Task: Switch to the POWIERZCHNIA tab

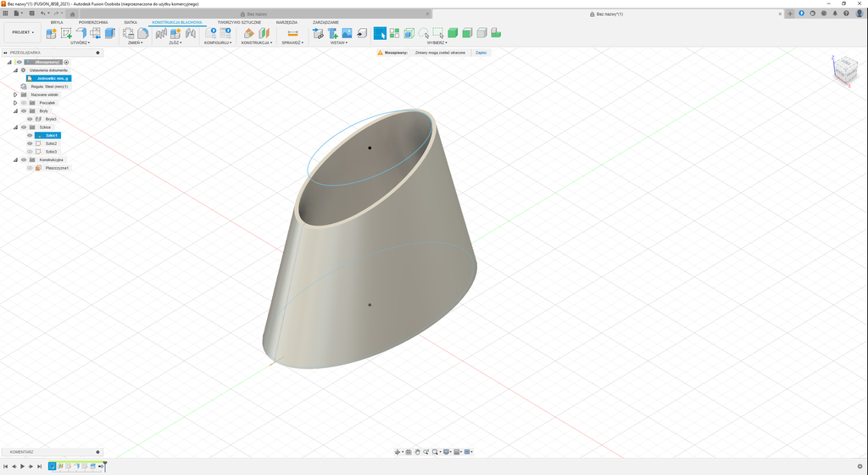Action: 93,22
